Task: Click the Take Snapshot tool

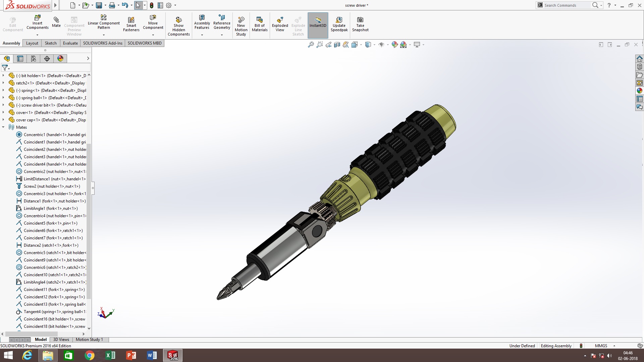Action: coord(360,24)
